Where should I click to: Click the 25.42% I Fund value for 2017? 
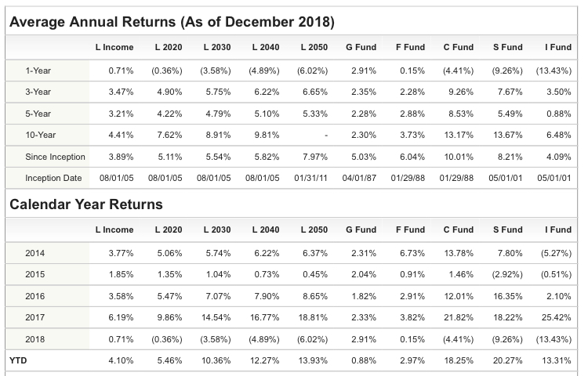click(556, 318)
